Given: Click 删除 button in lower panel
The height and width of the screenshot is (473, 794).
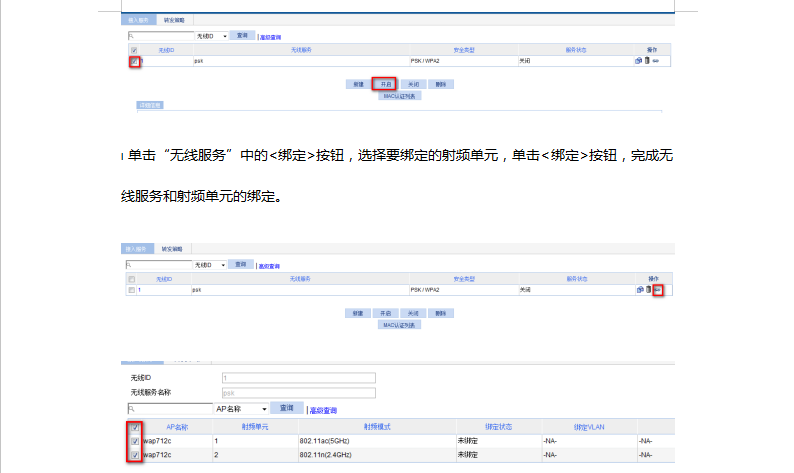Looking at the screenshot, I should pos(441,313).
